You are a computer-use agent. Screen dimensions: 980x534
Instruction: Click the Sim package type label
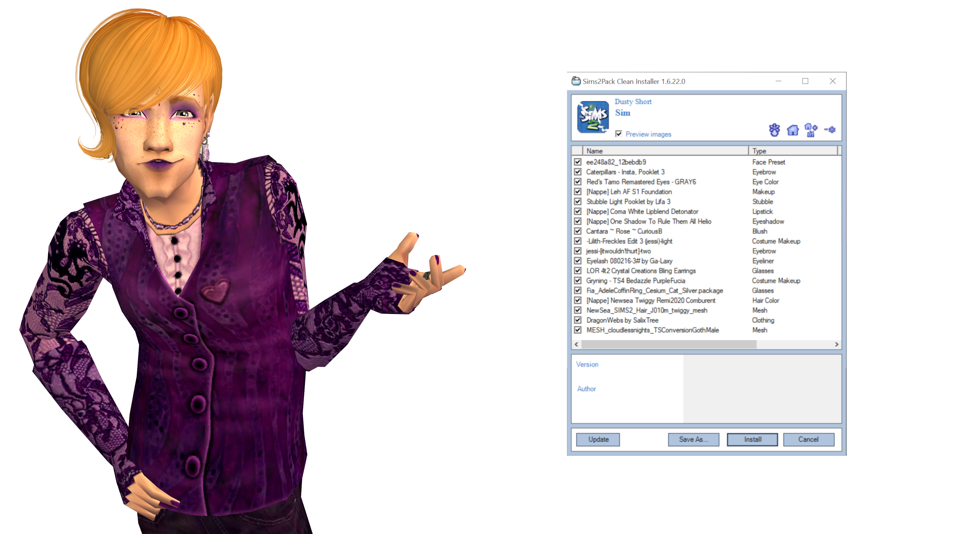(x=623, y=113)
